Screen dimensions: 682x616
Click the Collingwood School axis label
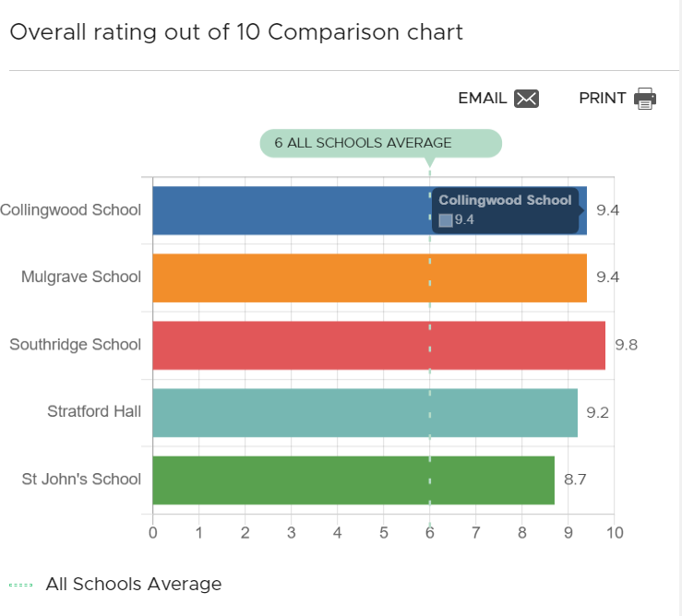tap(71, 209)
